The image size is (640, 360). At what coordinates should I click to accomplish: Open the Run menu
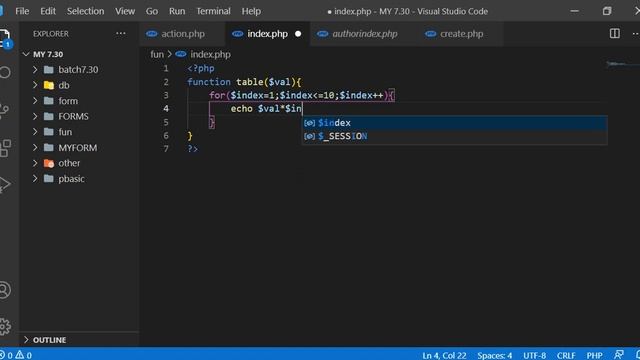click(x=177, y=11)
